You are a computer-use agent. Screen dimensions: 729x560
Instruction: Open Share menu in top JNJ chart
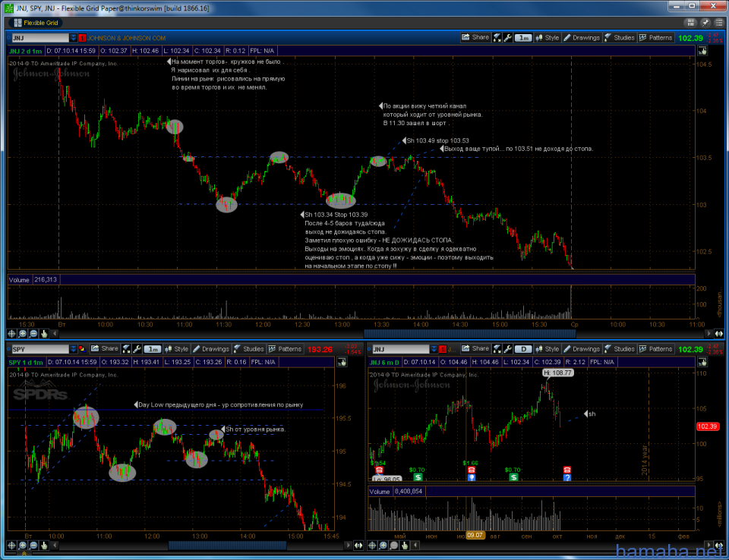click(x=475, y=38)
